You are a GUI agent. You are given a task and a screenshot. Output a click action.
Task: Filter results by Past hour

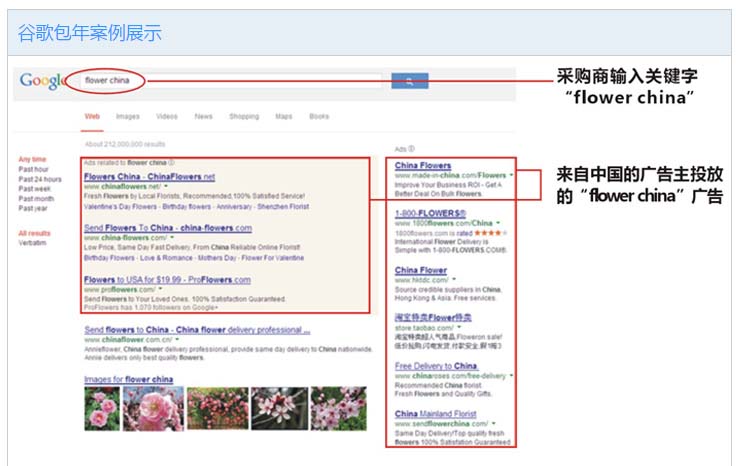pyautogui.click(x=33, y=169)
